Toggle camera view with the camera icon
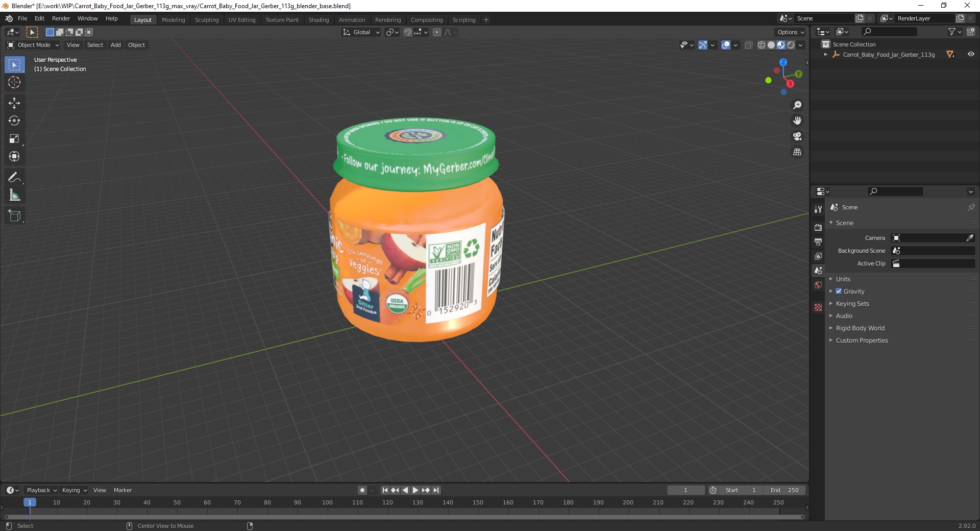The width and height of the screenshot is (980, 531). [797, 136]
